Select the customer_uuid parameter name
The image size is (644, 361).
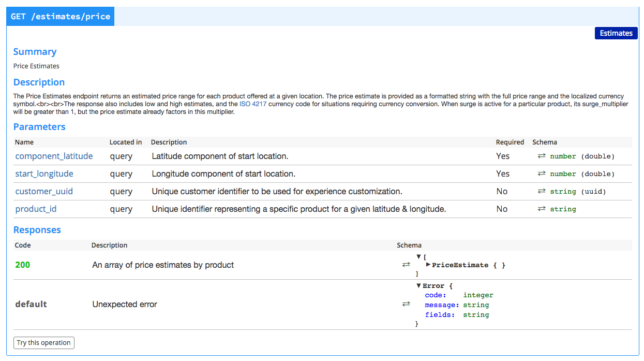point(44,191)
